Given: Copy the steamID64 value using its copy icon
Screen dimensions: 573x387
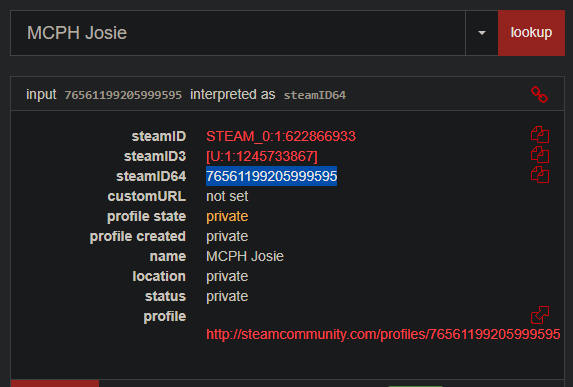Looking at the screenshot, I should pyautogui.click(x=540, y=174).
